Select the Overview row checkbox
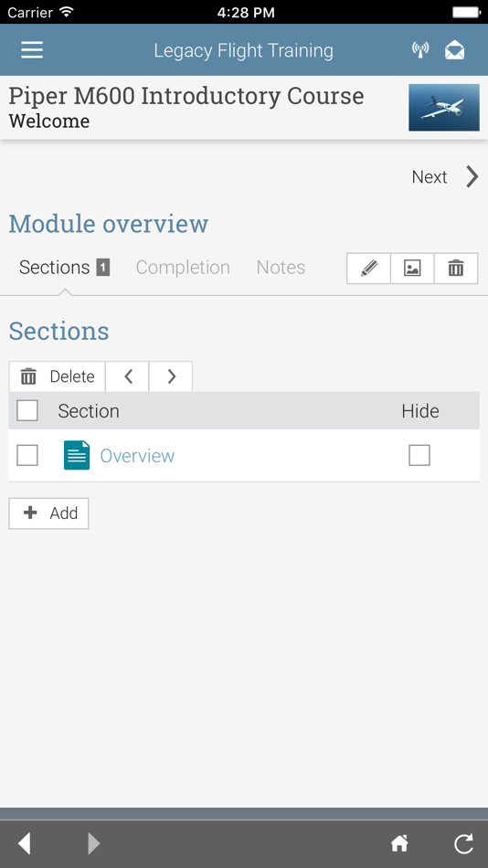Screen dimensions: 488x868 point(27,456)
